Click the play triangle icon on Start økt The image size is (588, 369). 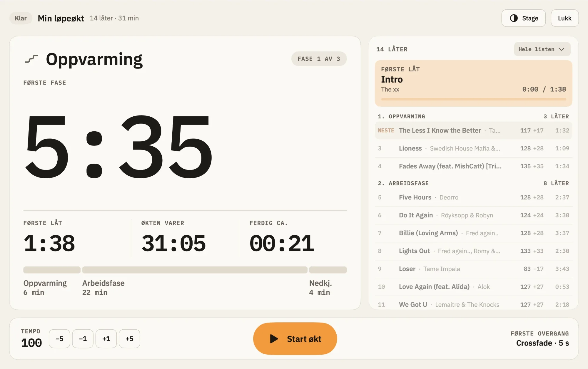click(x=274, y=339)
